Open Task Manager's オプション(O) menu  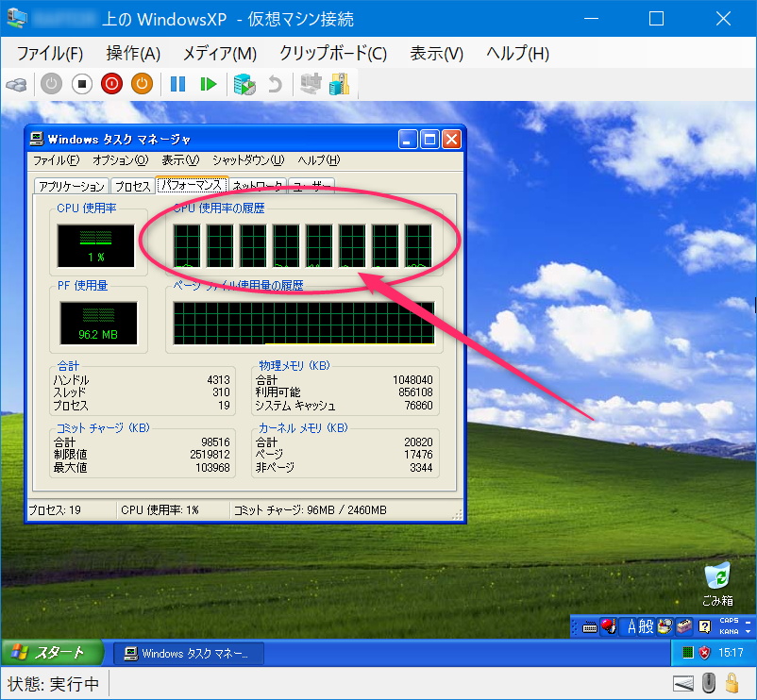[121, 160]
